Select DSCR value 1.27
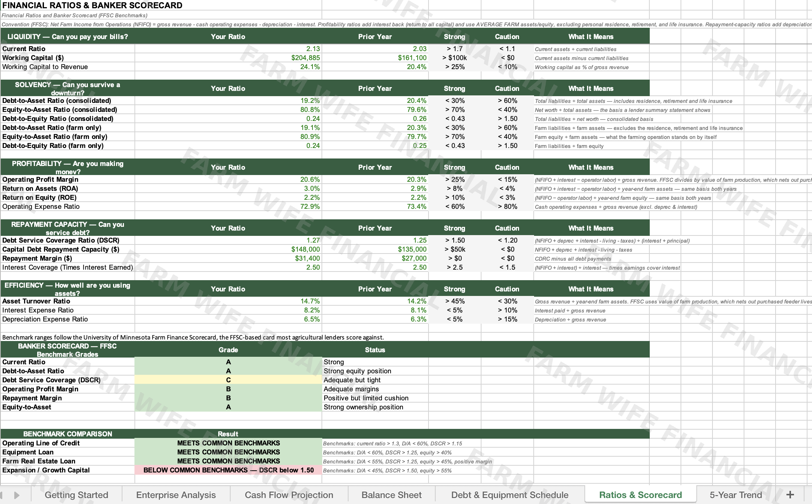 [228, 240]
